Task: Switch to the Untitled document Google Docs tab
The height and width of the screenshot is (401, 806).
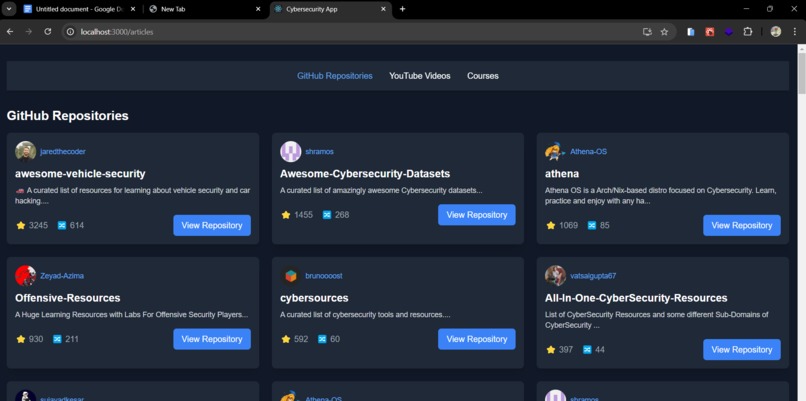Action: [80, 9]
